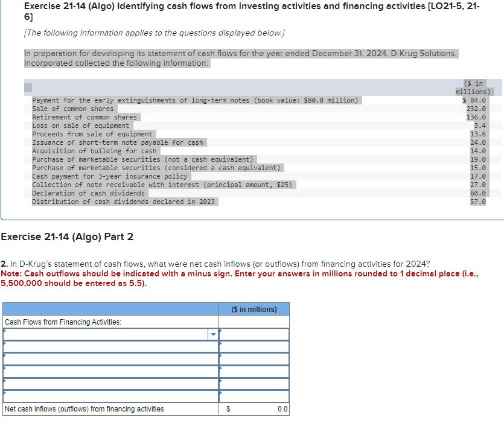This screenshot has height=426, width=504.
Task: Click the 'Sale of common shares' row
Action: (72, 109)
